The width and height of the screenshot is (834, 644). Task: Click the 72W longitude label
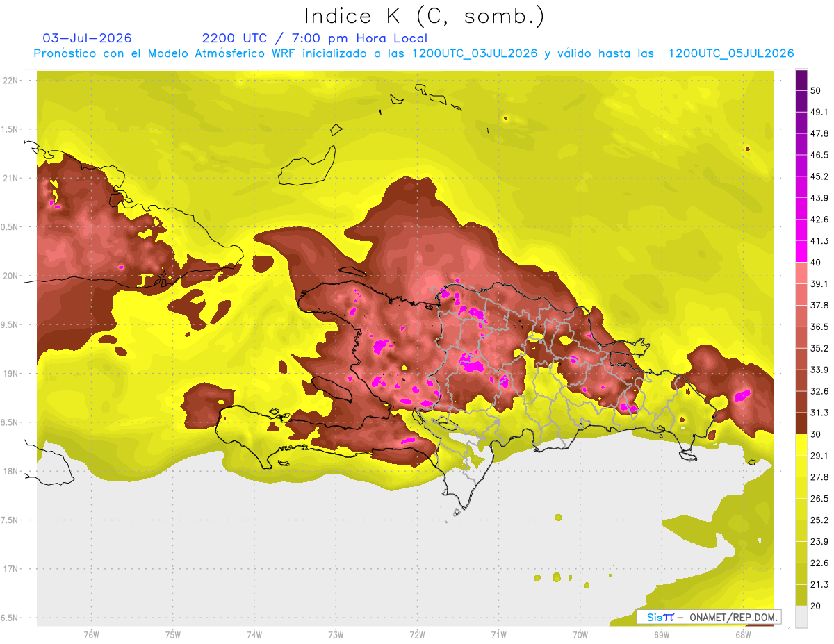(417, 634)
